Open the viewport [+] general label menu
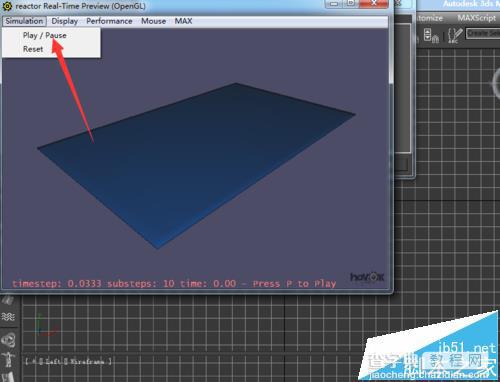The height and width of the screenshot is (382, 500). 34,361
